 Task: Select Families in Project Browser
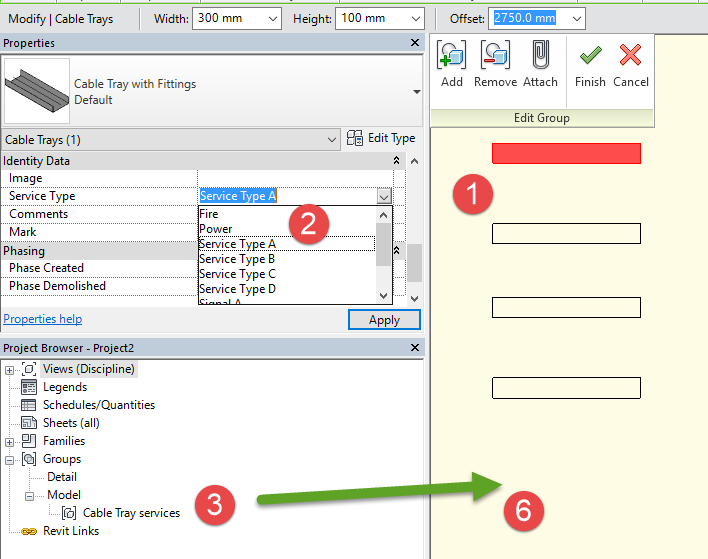coord(64,441)
